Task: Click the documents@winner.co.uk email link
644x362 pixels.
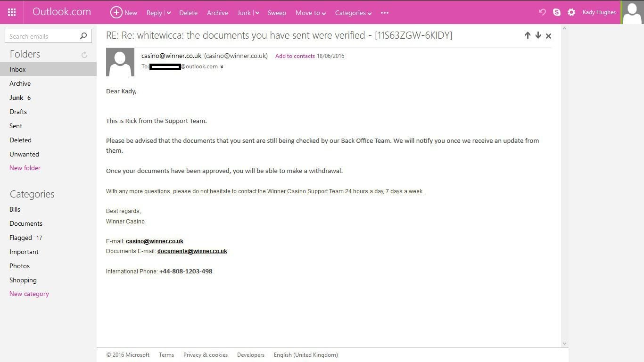Action: click(x=192, y=251)
